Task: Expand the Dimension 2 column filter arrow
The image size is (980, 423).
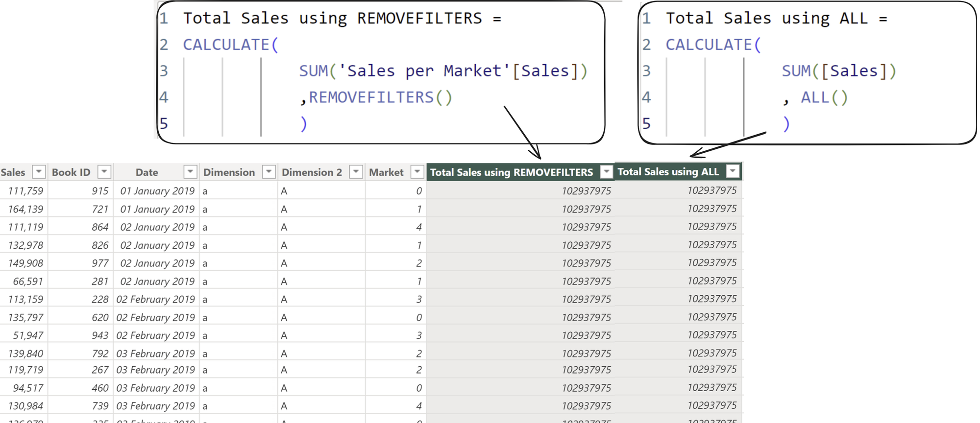Action: tap(356, 172)
